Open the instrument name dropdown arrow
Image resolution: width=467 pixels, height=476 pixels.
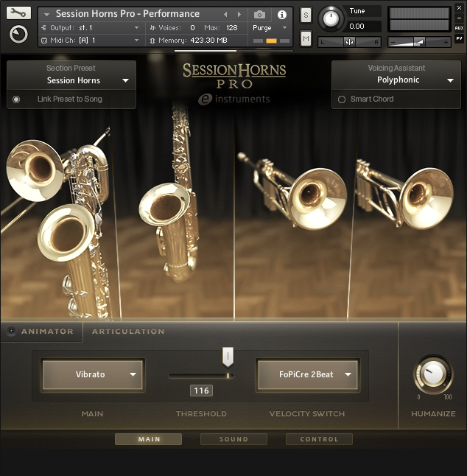tap(46, 14)
